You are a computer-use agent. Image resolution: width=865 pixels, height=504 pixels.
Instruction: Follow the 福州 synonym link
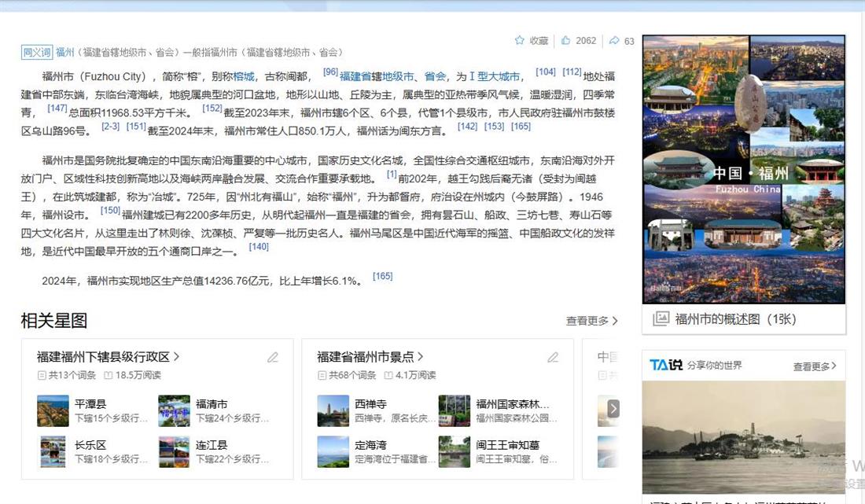64,53
